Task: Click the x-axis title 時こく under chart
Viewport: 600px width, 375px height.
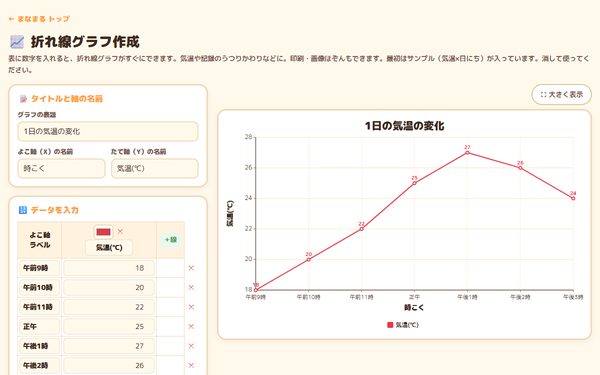Action: (x=414, y=307)
